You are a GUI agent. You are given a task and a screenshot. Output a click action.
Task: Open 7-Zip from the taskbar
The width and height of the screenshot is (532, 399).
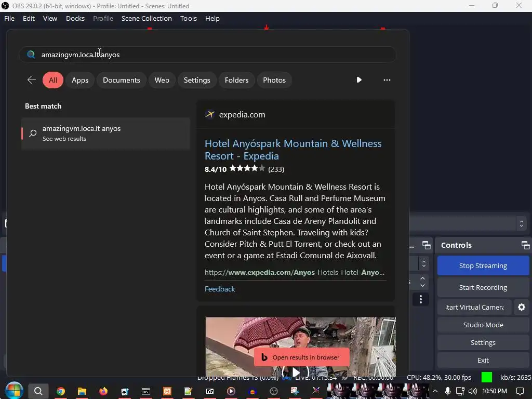pyautogui.click(x=210, y=391)
